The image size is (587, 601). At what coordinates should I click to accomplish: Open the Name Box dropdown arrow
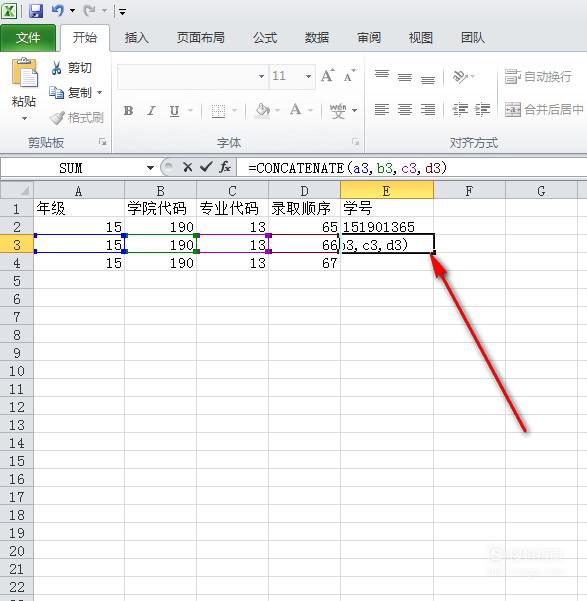pyautogui.click(x=150, y=167)
